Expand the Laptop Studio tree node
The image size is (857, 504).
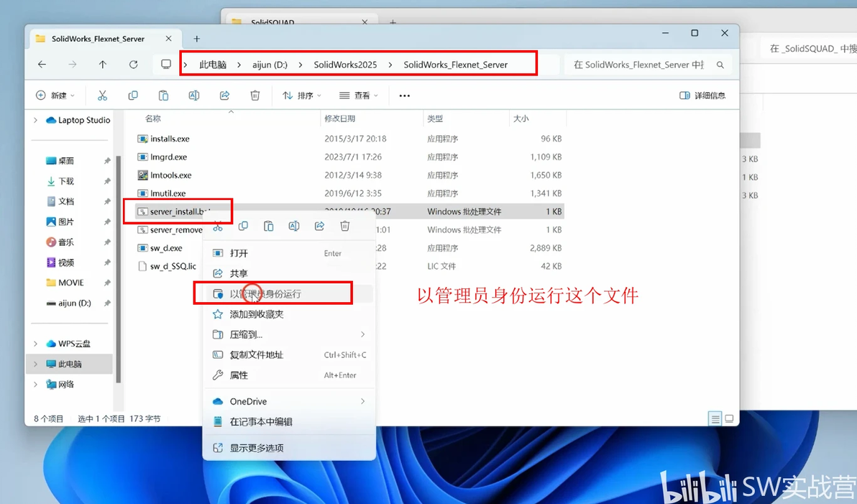[35, 120]
